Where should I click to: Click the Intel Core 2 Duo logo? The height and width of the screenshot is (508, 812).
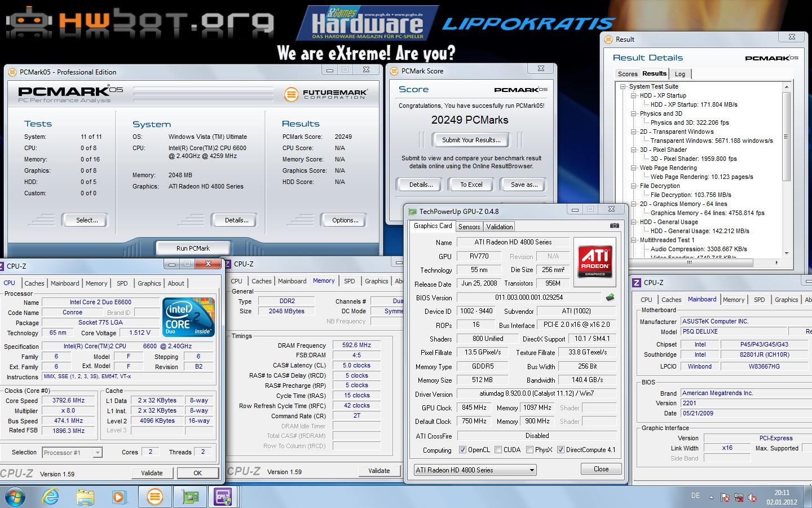188,317
